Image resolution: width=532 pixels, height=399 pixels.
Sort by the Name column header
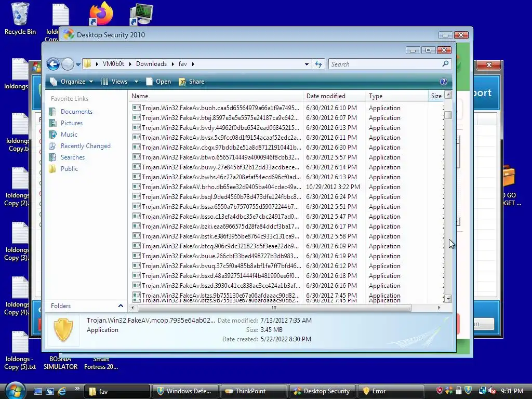pyautogui.click(x=216, y=96)
